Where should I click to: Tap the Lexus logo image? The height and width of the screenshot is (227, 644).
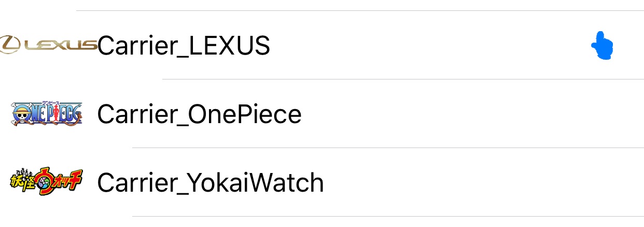tap(48, 45)
